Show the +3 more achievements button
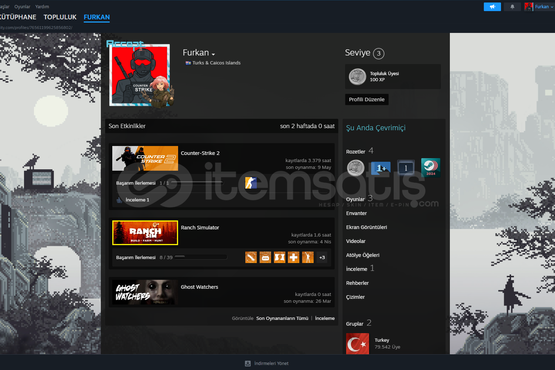This screenshot has height=370, width=555. click(322, 257)
